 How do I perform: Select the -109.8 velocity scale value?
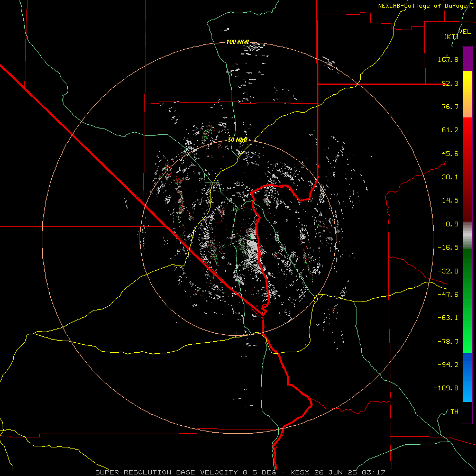[x=446, y=388]
